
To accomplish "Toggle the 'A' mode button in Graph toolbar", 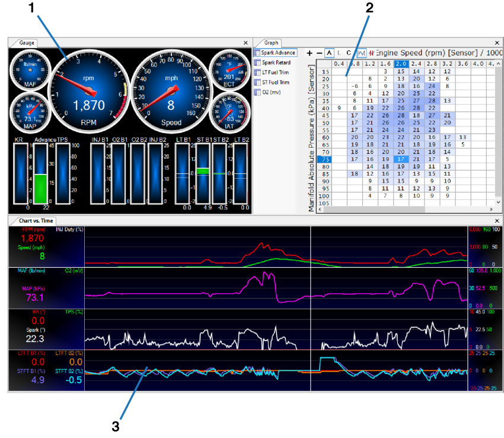I will click(329, 53).
